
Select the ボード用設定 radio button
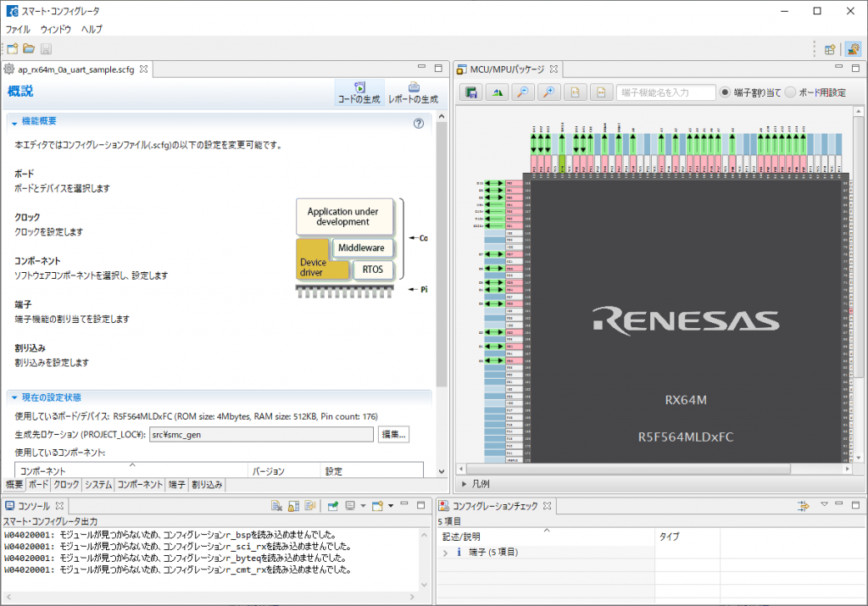pos(790,92)
